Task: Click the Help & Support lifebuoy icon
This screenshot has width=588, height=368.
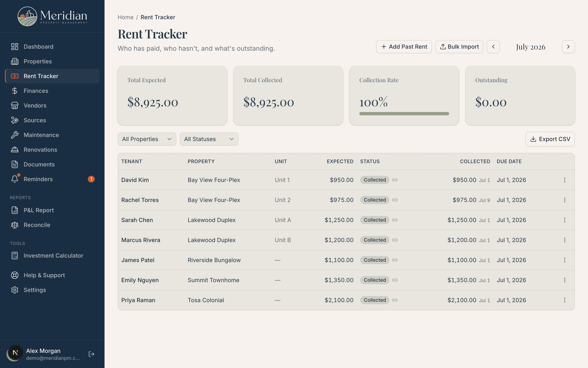Action: click(x=14, y=275)
